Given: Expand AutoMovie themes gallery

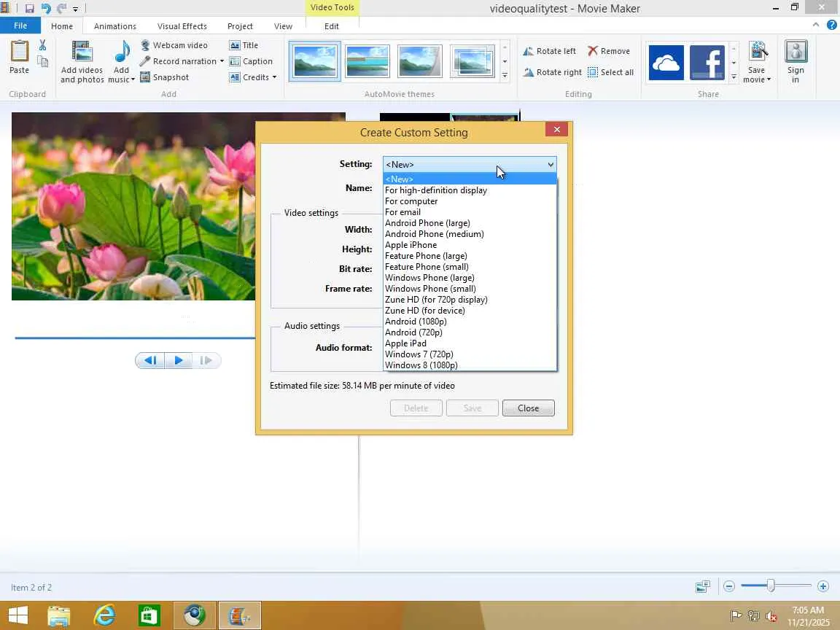Looking at the screenshot, I should [x=505, y=76].
